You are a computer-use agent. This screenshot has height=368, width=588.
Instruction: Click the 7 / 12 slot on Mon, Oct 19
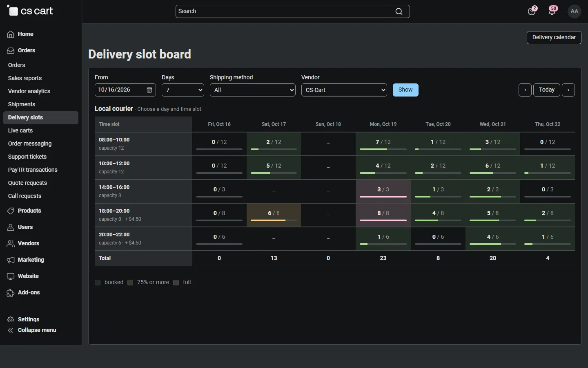383,144
